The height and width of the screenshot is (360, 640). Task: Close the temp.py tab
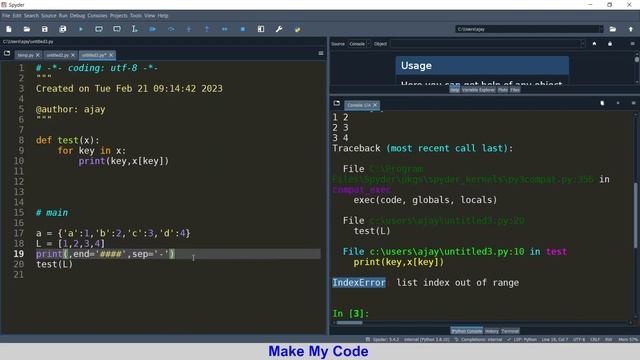pyautogui.click(x=38, y=55)
